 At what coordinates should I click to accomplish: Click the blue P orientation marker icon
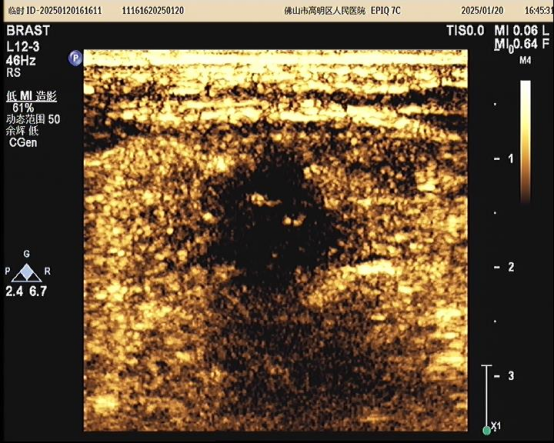tap(75, 58)
